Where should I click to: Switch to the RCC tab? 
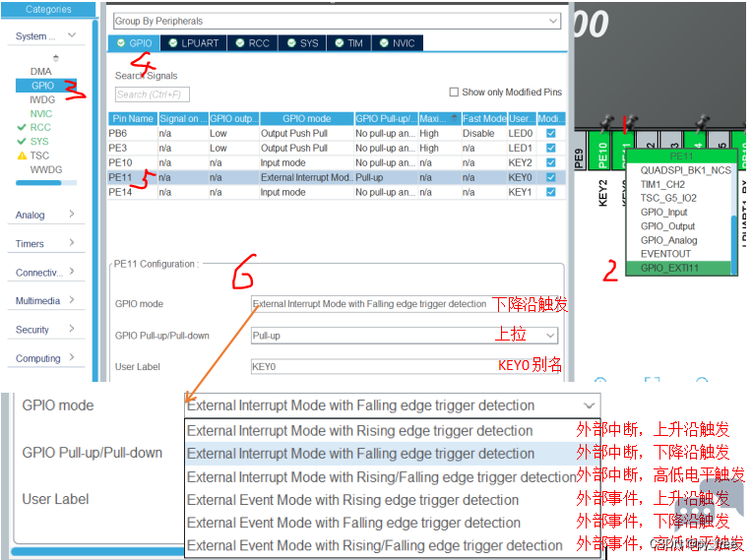click(253, 43)
